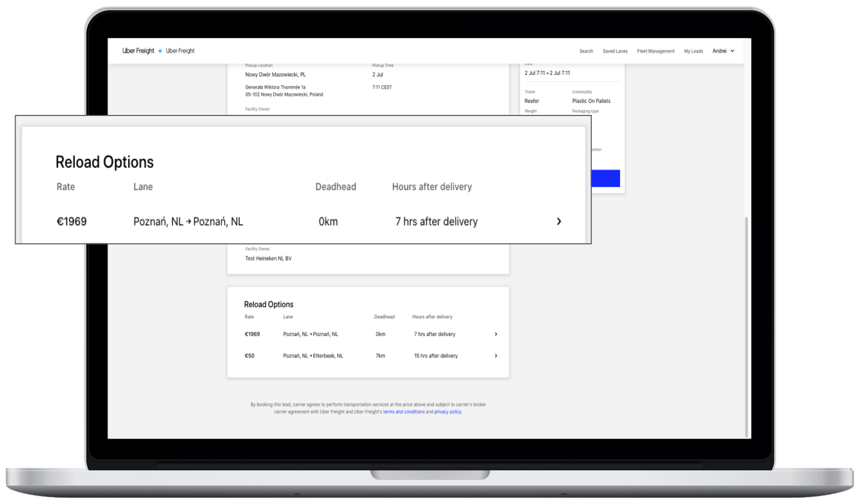The width and height of the screenshot is (859, 504).
Task: Click the second Uber Freight partner label
Action: coord(180,51)
